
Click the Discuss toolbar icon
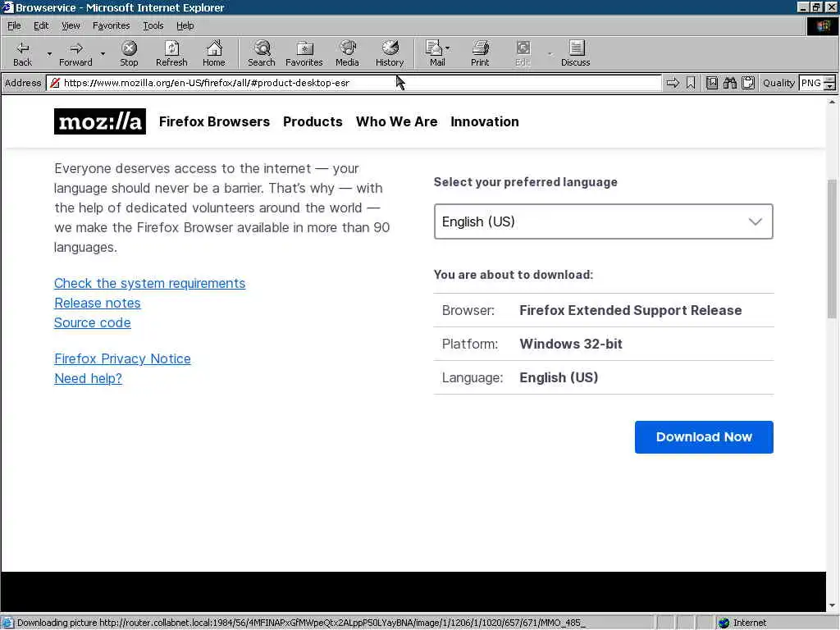(x=576, y=53)
